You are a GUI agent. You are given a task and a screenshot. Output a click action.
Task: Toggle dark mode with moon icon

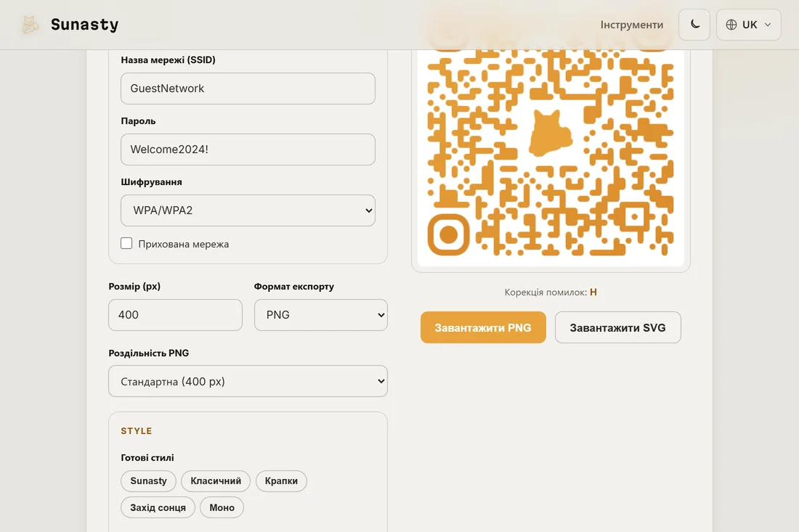coord(694,25)
